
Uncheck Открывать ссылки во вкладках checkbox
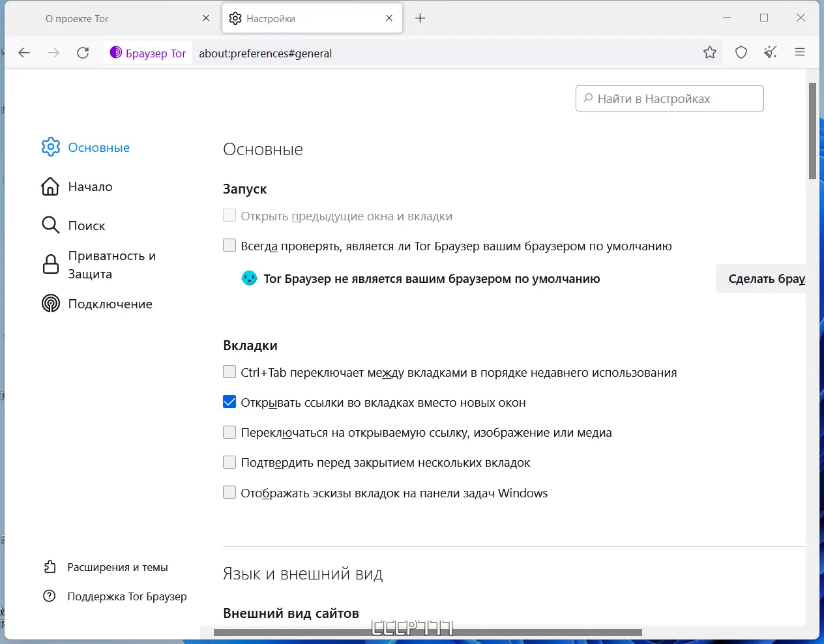(x=229, y=402)
